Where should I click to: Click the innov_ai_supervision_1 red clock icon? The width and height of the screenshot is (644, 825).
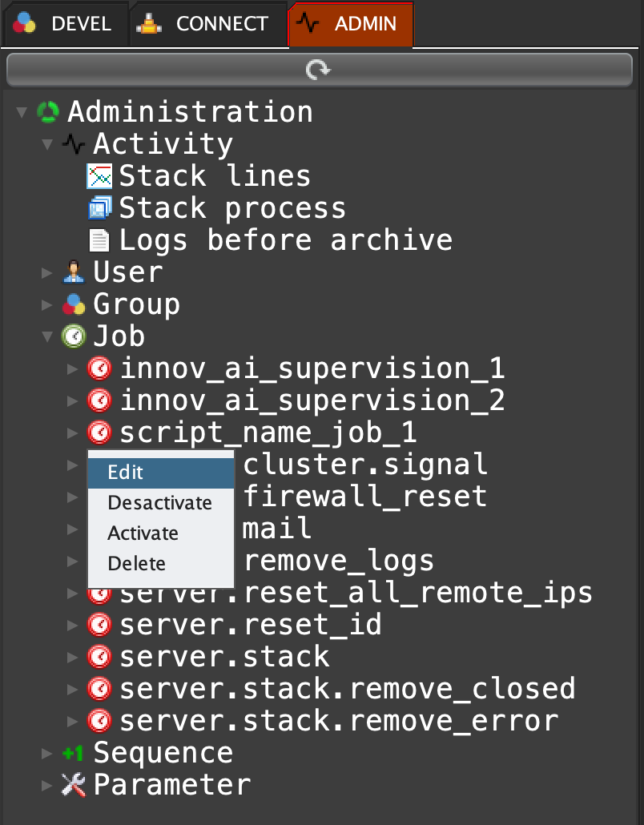coord(99,368)
